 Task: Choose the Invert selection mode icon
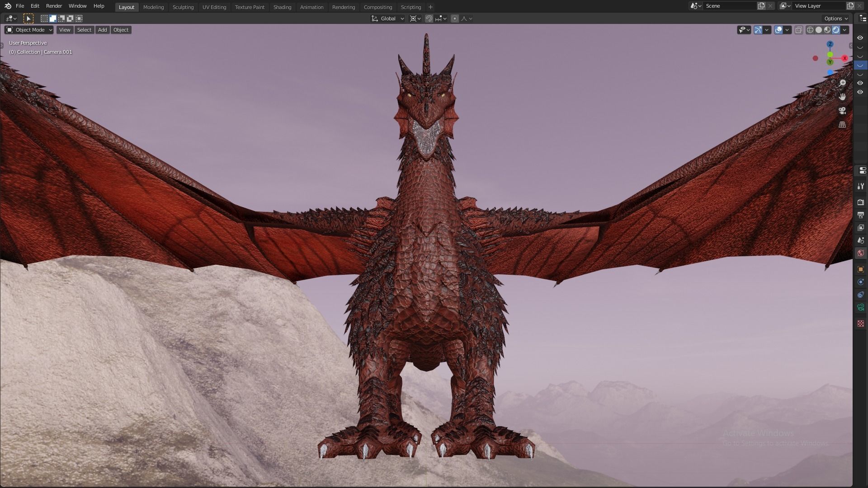[x=70, y=19]
